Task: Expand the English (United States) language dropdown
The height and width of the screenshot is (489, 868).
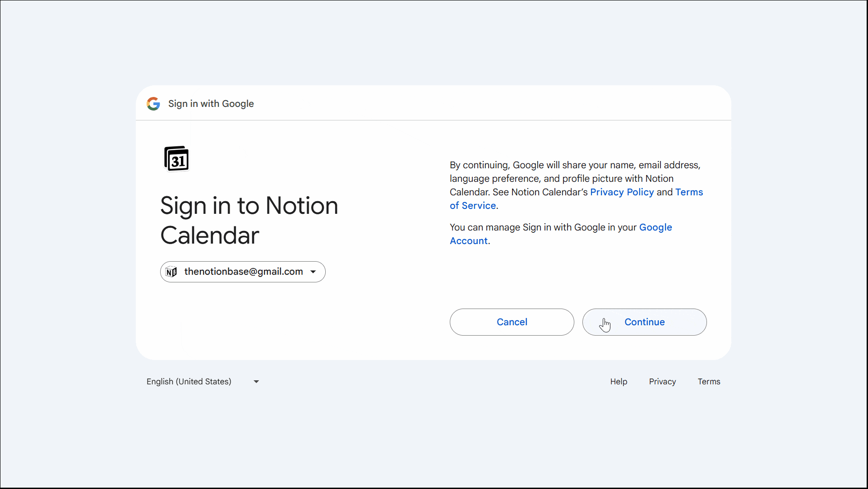Action: pyautogui.click(x=203, y=382)
